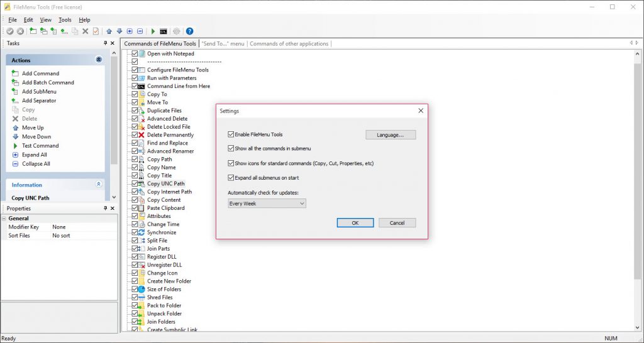644x343 pixels.
Task: Click the tab strip scroll-right arrow
Action: click(x=637, y=43)
